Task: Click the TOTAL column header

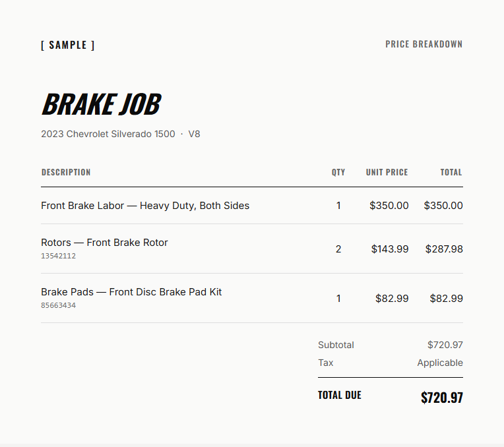Action: click(451, 172)
